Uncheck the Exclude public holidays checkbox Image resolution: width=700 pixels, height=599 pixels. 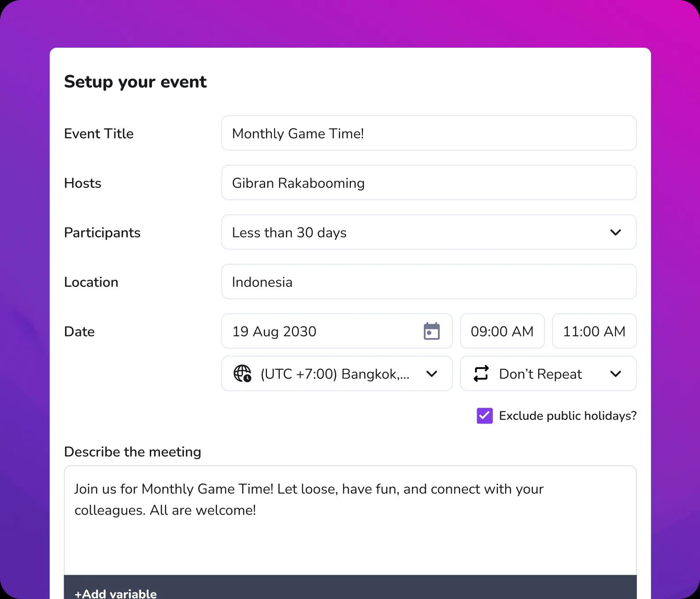point(484,416)
